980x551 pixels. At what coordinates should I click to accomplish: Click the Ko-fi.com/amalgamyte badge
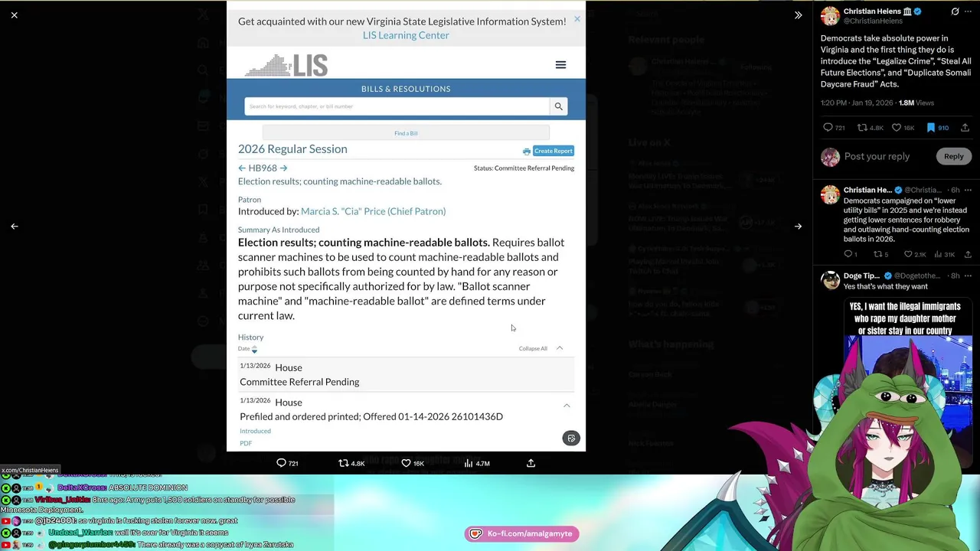(522, 533)
